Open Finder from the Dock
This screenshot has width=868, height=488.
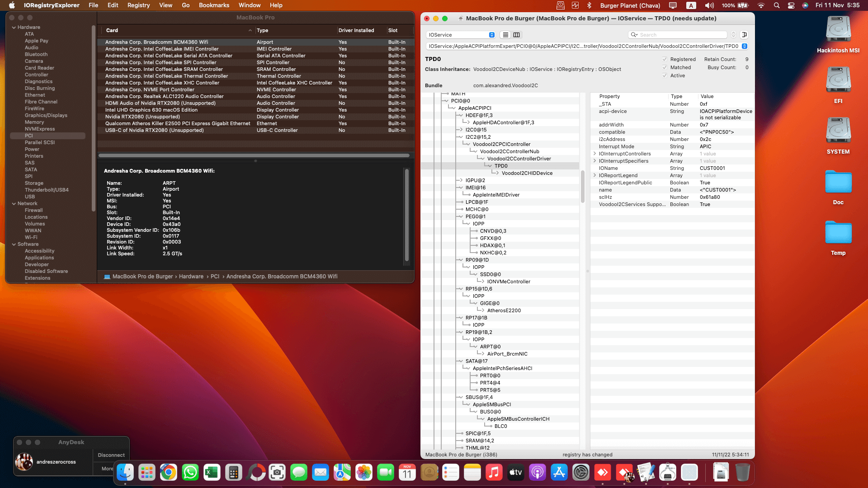point(125,473)
